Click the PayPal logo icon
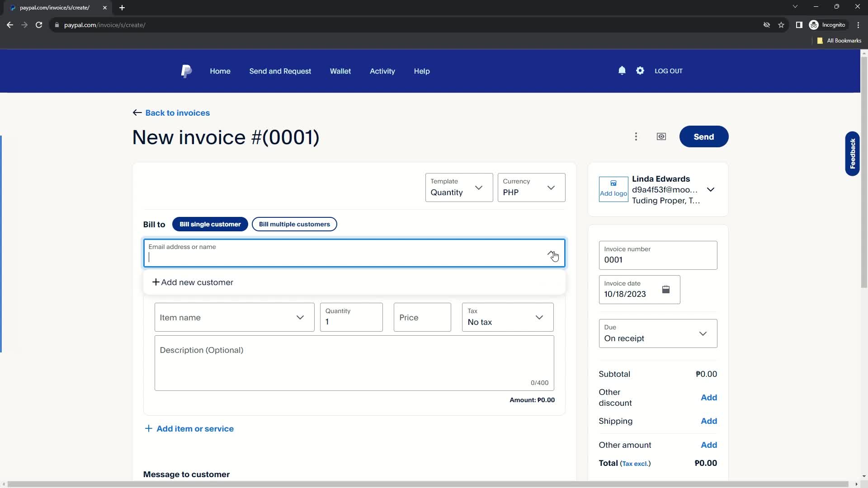Viewport: 868px width, 488px height. 186,71
